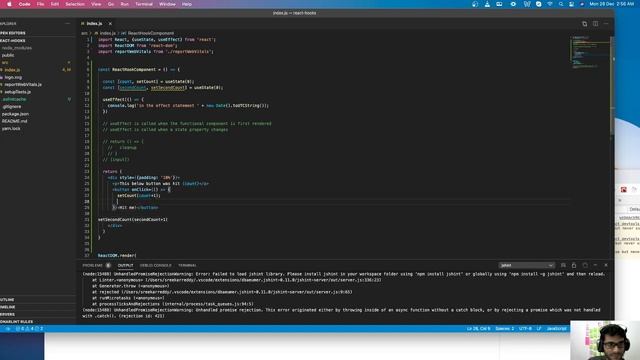Viewport: 640px width, 360px height.
Task: Switch to the Problems panel tab
Action: click(93, 265)
